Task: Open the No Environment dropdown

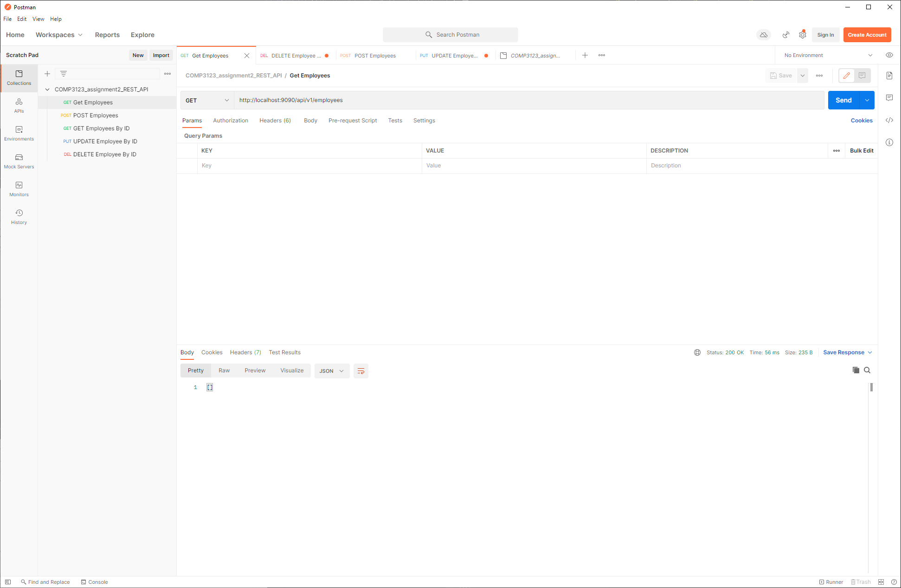Action: pyautogui.click(x=828, y=55)
